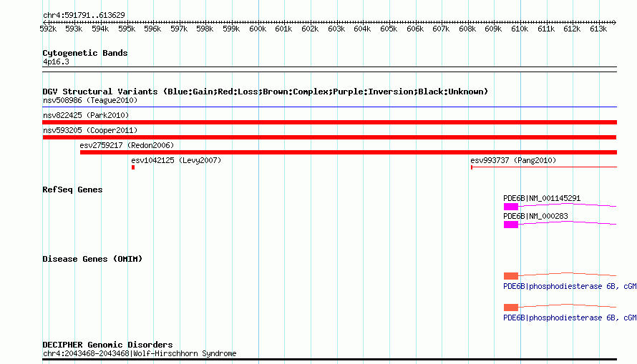Click the 608k ruler tick label
The image size is (637, 364).
467,29
